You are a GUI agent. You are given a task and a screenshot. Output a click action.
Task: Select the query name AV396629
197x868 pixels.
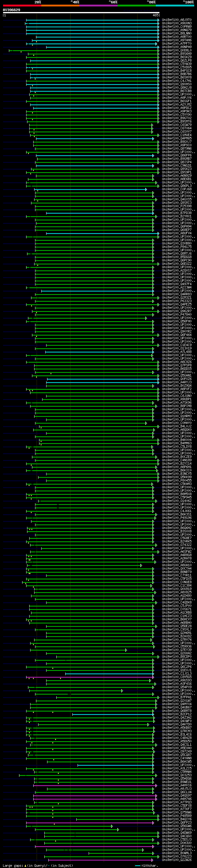click(11, 10)
